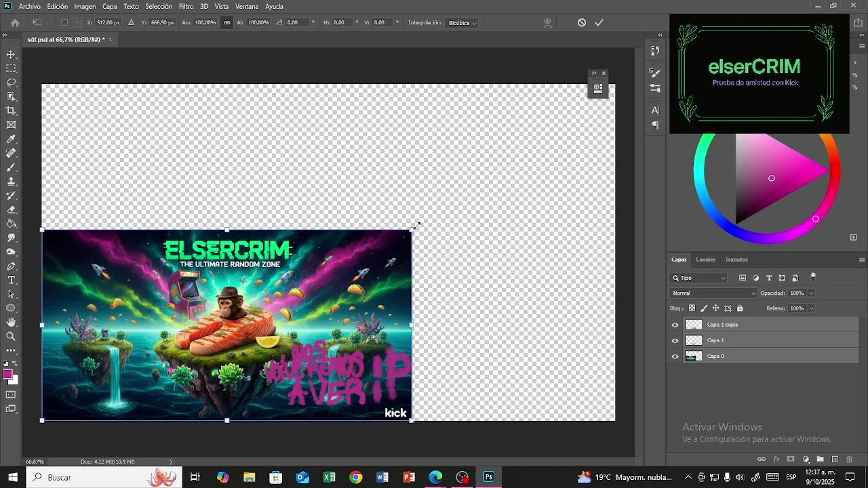Click the zoom percentage field 66,67%
Screen dimensions: 868x488
click(x=35, y=462)
